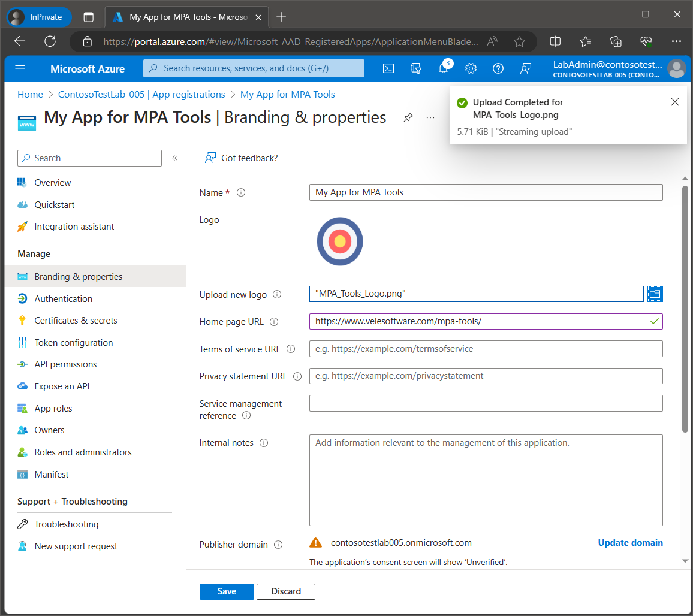693x616 pixels.
Task: Open the Help question mark icon
Action: pyautogui.click(x=498, y=68)
